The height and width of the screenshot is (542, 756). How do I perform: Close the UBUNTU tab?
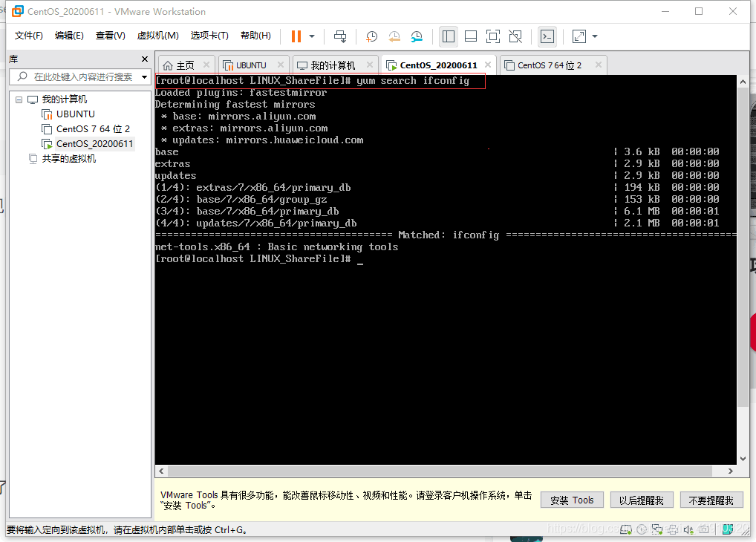click(x=281, y=65)
